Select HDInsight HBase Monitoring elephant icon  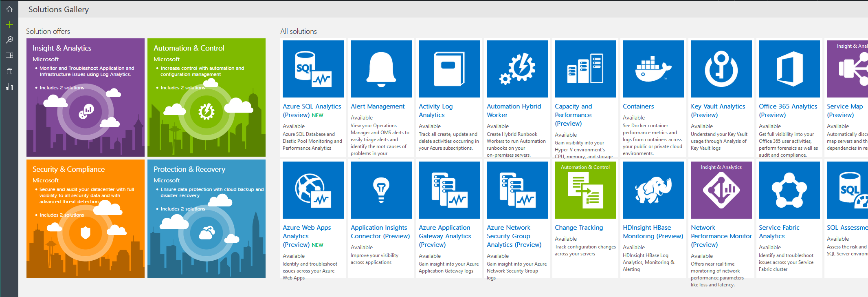click(653, 190)
